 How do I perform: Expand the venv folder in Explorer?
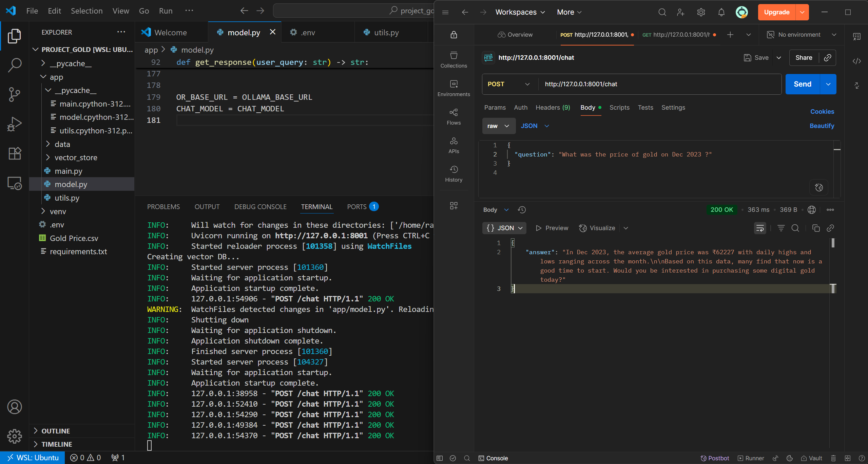[x=58, y=211]
